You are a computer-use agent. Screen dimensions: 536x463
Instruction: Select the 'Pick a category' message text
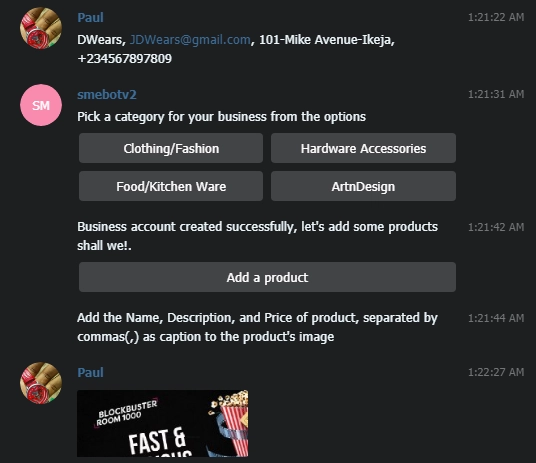(222, 117)
